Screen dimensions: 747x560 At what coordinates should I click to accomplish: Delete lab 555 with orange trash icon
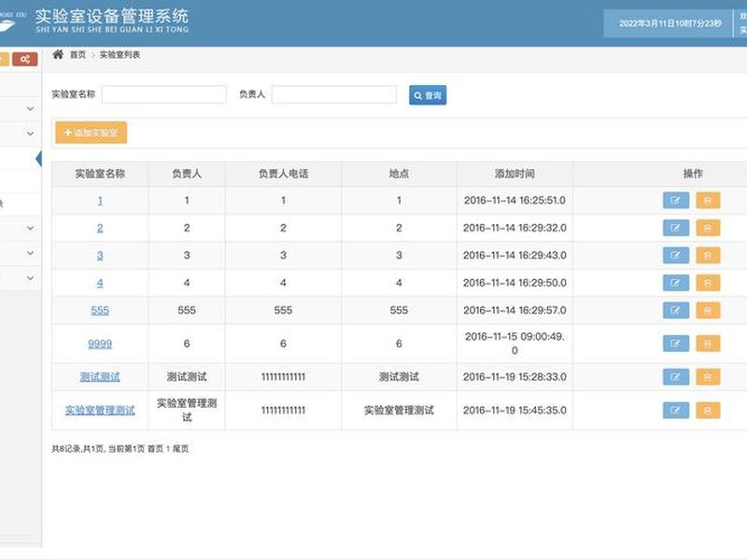708,311
